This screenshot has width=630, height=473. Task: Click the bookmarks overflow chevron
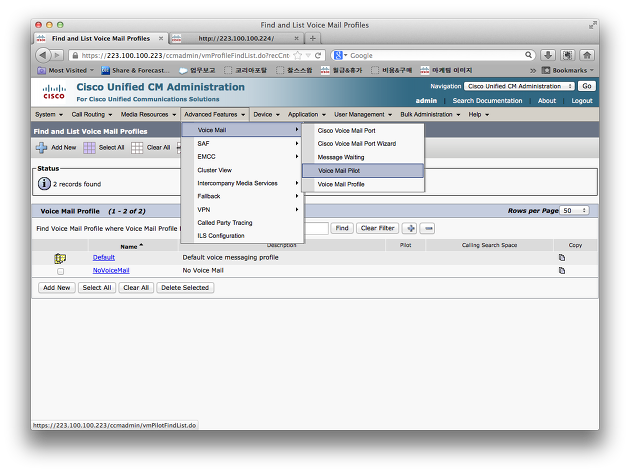(533, 70)
